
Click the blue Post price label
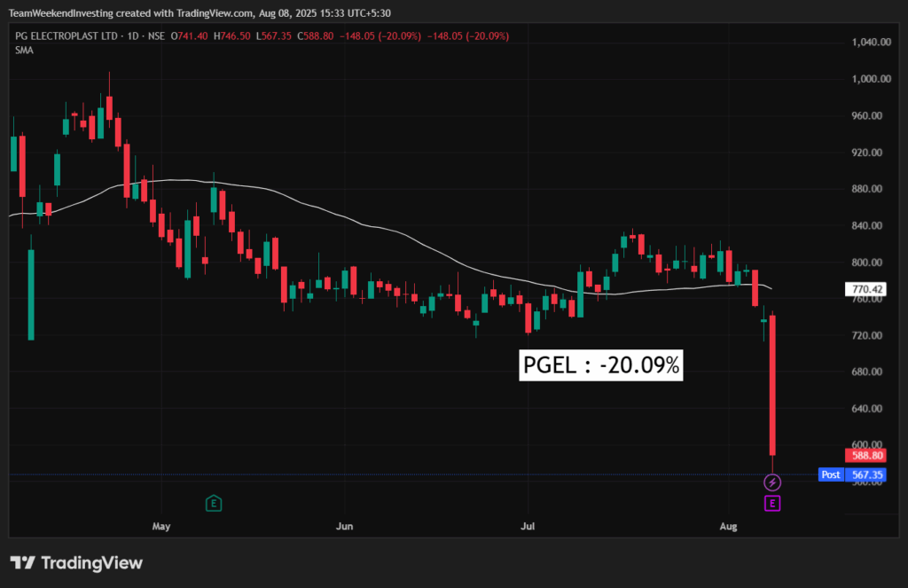(x=830, y=474)
